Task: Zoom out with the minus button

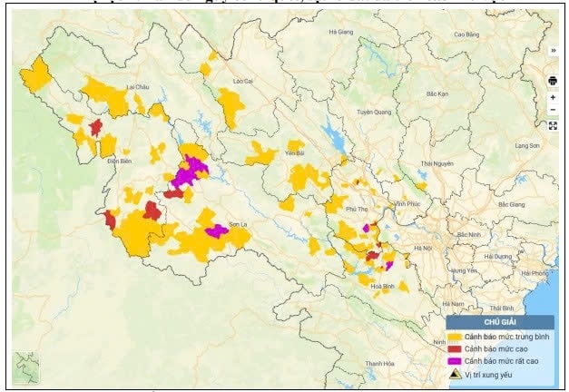Action: pyautogui.click(x=553, y=110)
